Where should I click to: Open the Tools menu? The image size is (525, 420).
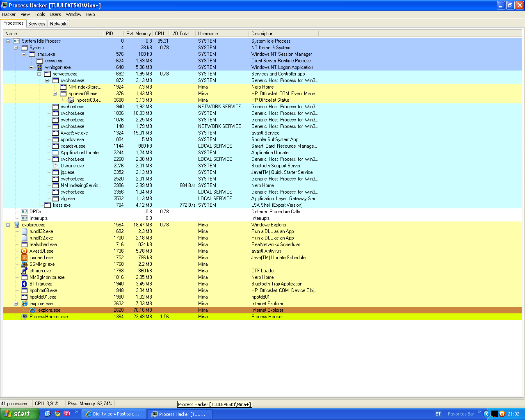pyautogui.click(x=40, y=14)
